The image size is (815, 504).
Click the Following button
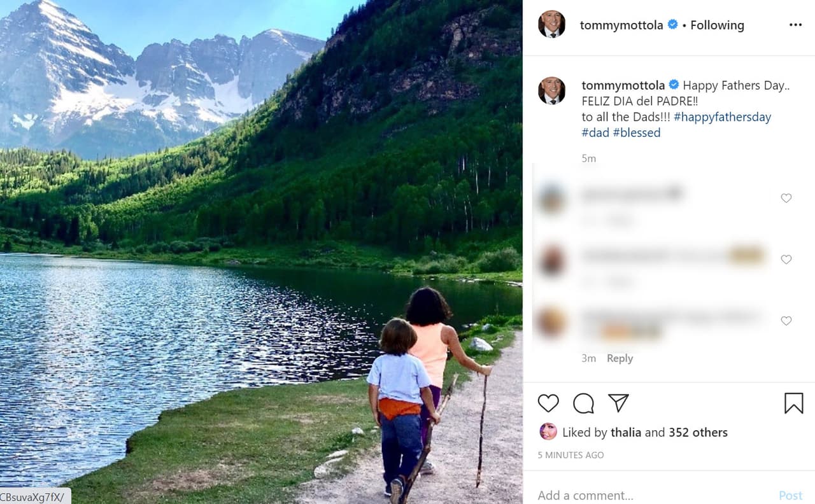pos(717,25)
